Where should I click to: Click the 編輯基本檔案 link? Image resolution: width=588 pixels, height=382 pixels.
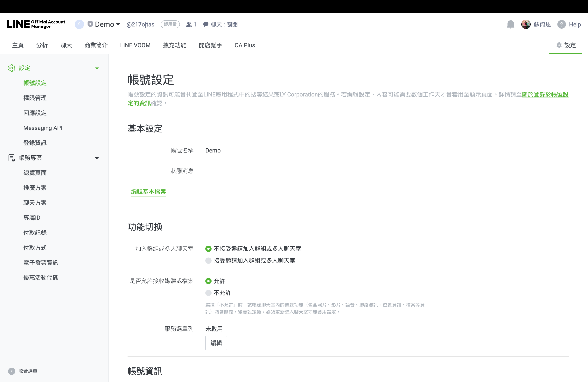click(148, 192)
